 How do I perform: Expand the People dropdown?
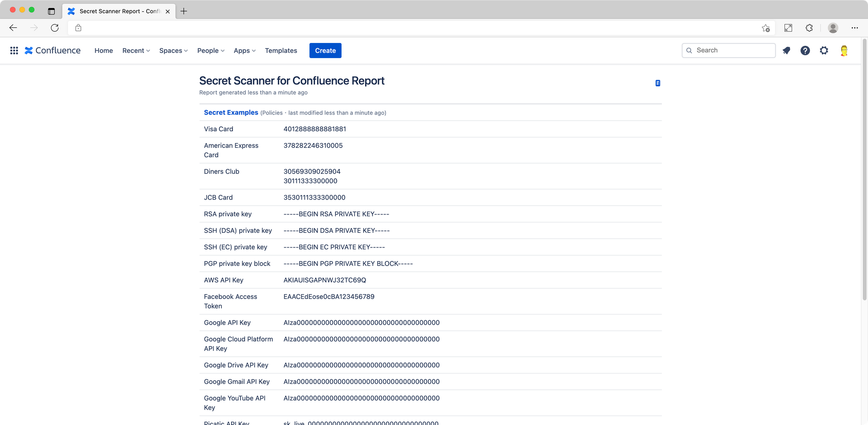(211, 51)
